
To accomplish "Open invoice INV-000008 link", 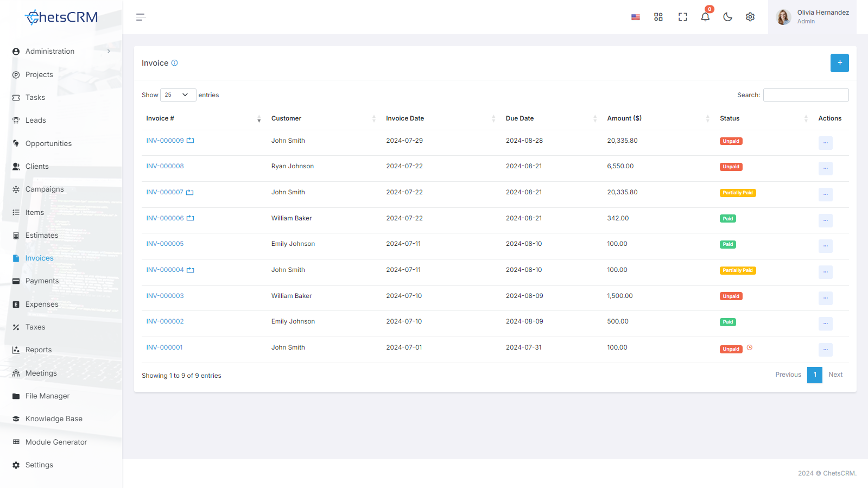I will coord(165,166).
